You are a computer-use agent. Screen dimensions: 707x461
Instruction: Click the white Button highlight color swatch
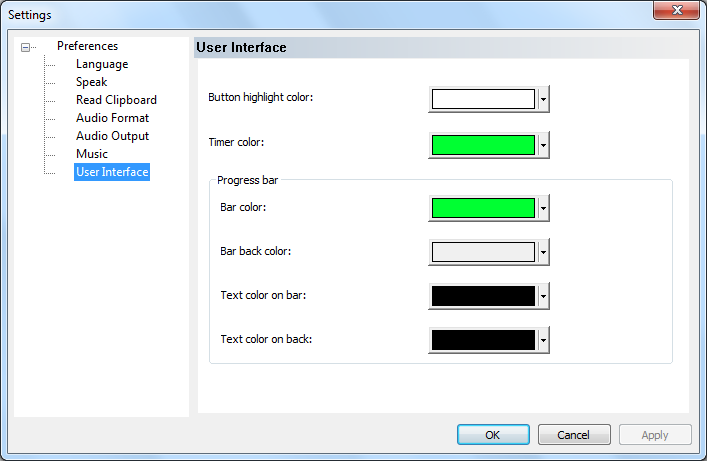pyautogui.click(x=483, y=99)
